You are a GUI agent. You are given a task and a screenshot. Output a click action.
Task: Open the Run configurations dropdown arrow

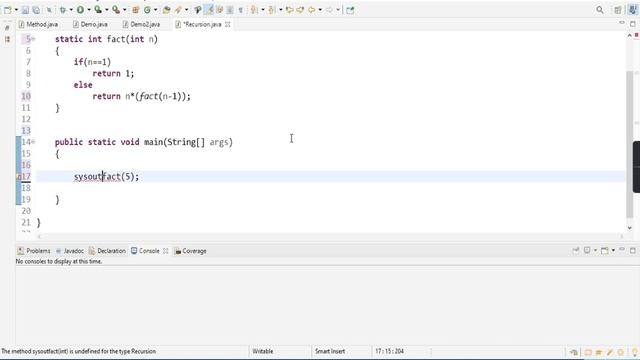[x=89, y=10]
